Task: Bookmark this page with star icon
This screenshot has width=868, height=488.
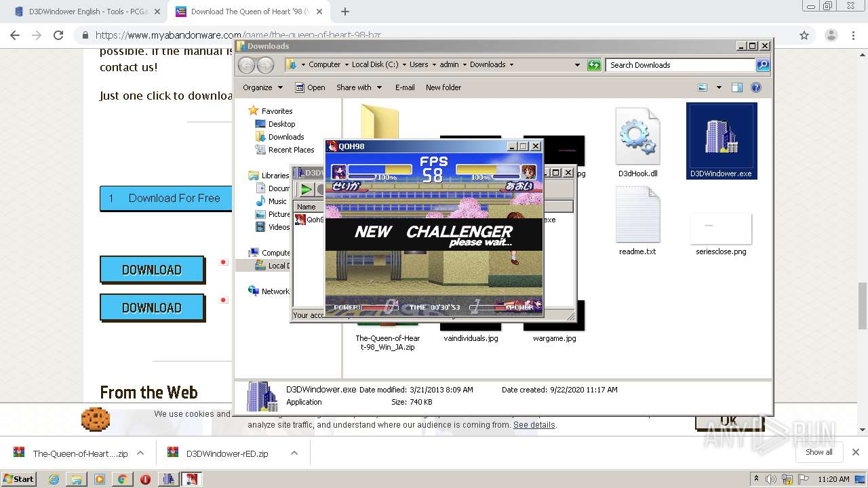Action: coord(804,35)
